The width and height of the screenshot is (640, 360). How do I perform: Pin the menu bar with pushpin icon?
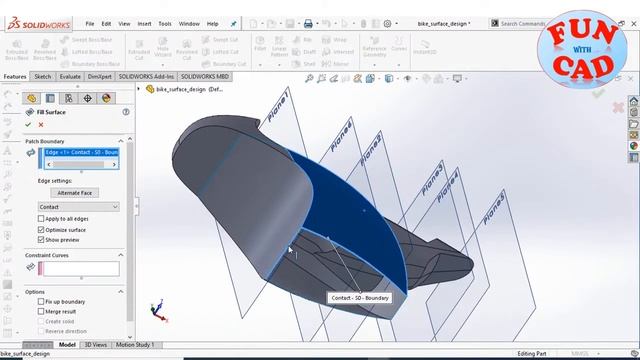233,24
